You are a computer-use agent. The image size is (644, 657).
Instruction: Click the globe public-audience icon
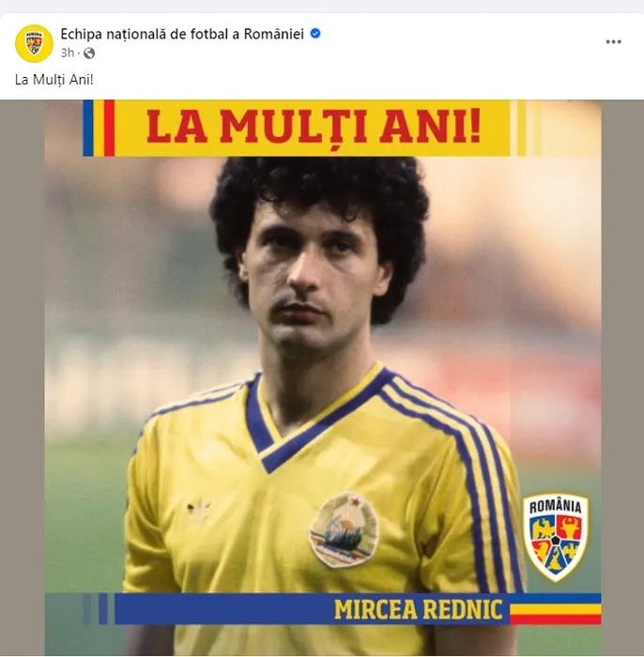[89, 53]
